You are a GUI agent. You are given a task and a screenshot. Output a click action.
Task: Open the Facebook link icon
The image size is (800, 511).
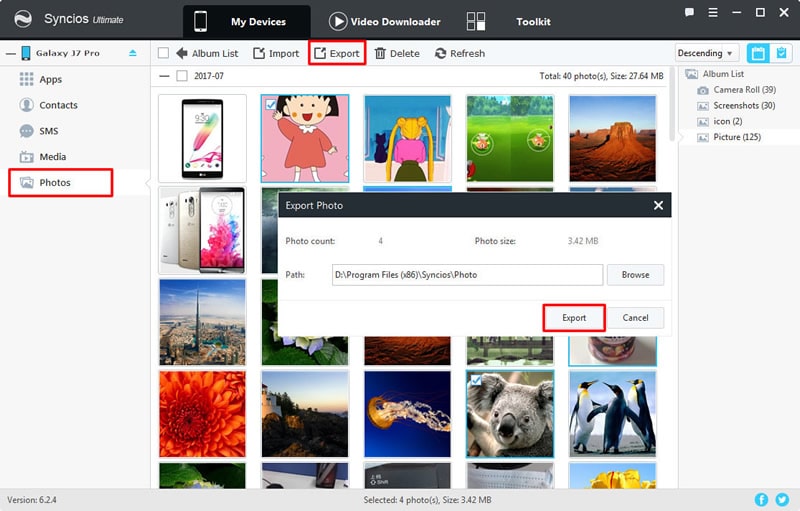click(761, 500)
